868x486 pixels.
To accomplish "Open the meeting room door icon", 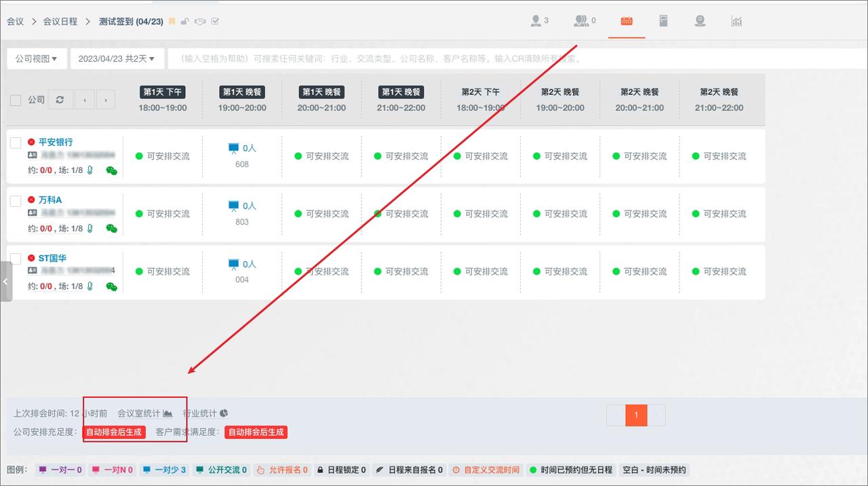I will [x=663, y=21].
